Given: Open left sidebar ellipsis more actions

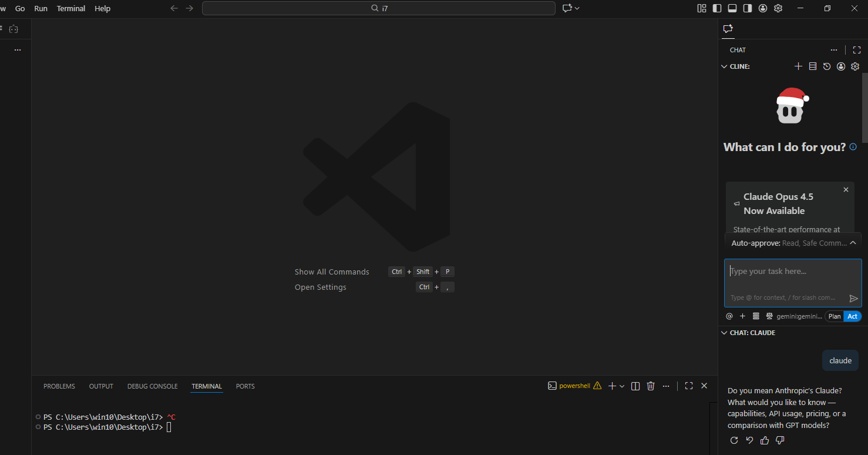Looking at the screenshot, I should click(x=18, y=50).
